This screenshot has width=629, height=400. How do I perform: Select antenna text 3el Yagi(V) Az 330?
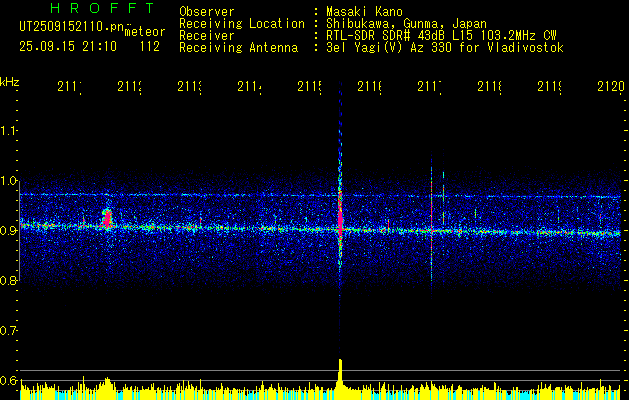[390, 48]
